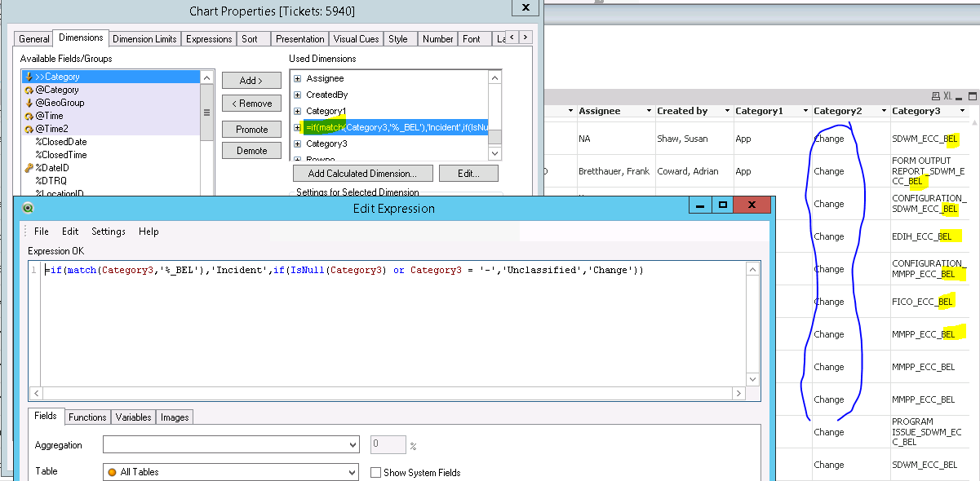Image resolution: width=980 pixels, height=481 pixels.
Task: Select the @Time2 cyclic group
Action: [x=110, y=129]
